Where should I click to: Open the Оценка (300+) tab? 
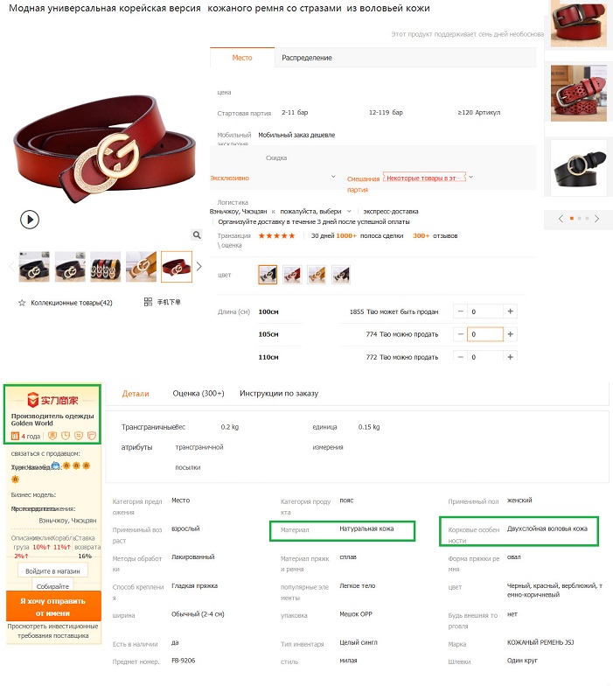coord(199,393)
